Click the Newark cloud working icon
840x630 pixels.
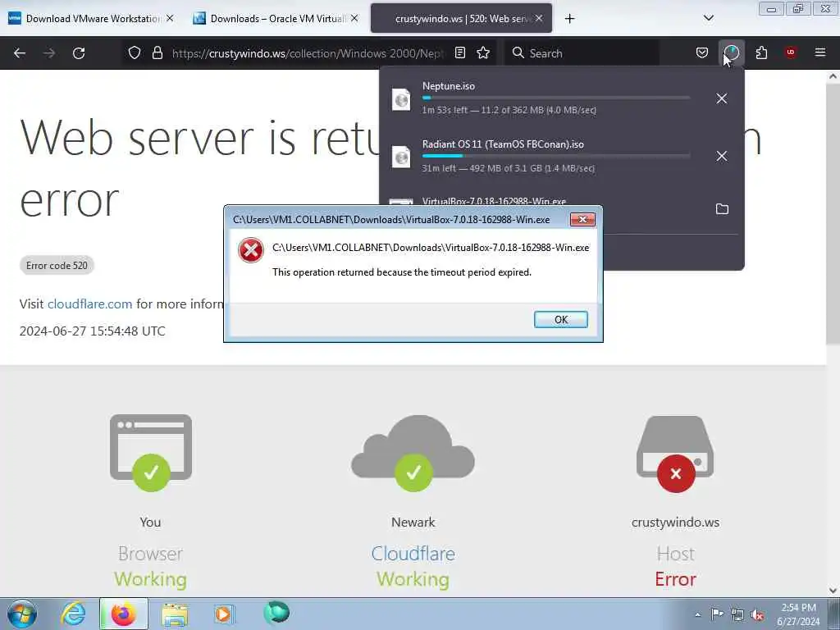click(x=413, y=453)
